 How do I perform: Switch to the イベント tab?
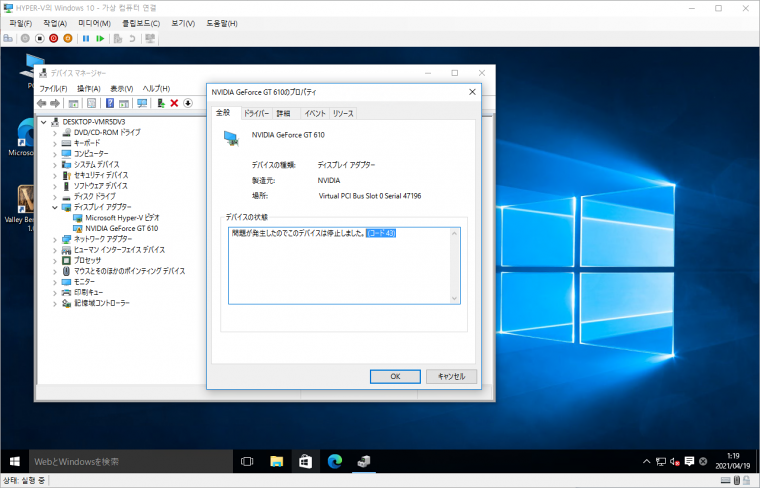pos(315,113)
